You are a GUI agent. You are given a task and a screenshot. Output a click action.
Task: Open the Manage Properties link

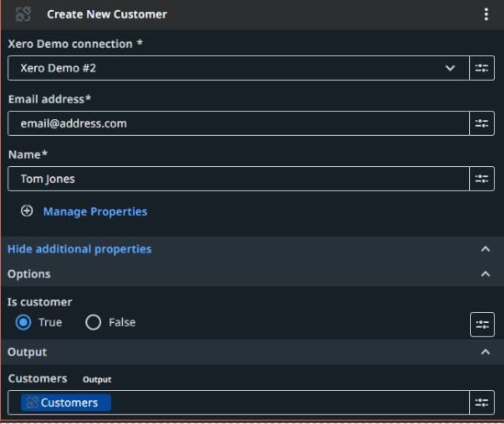(x=95, y=212)
